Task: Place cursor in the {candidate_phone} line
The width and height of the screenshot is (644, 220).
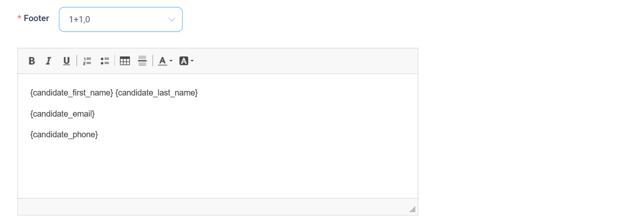Action: (64, 135)
